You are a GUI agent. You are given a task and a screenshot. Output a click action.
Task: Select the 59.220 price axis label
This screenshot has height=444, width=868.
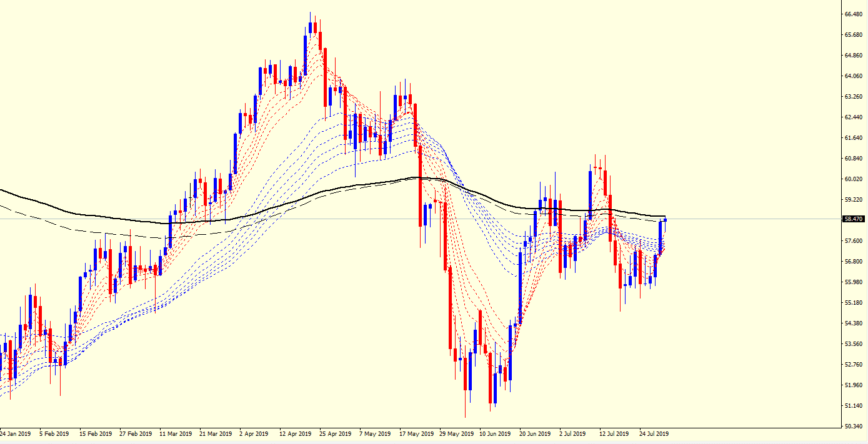click(x=854, y=200)
